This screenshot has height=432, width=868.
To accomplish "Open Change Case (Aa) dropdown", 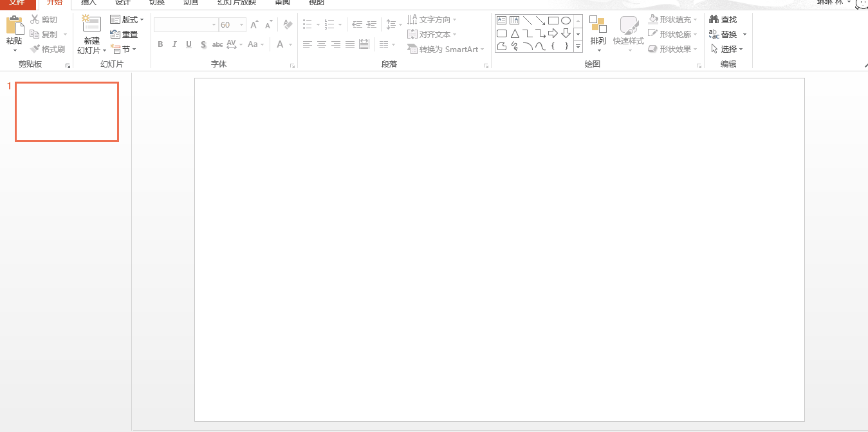I will click(255, 44).
